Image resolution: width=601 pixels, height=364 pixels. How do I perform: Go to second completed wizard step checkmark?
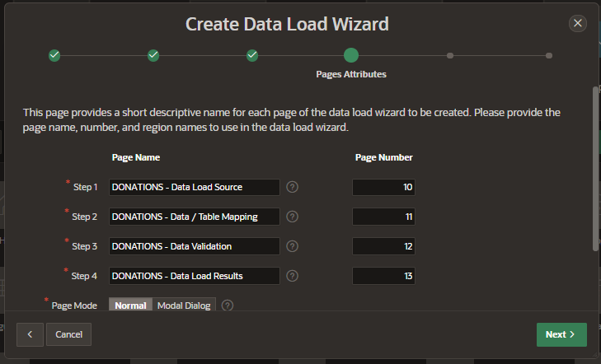(x=153, y=55)
